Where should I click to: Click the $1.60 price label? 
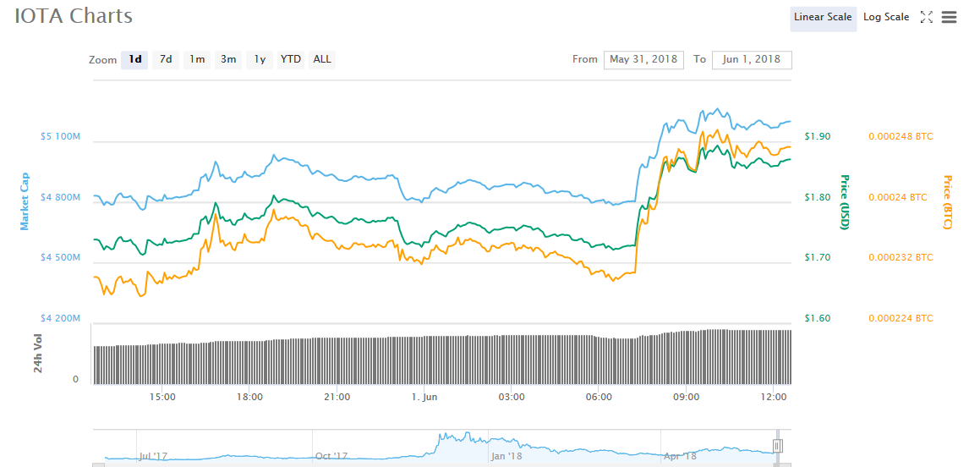[x=818, y=318]
